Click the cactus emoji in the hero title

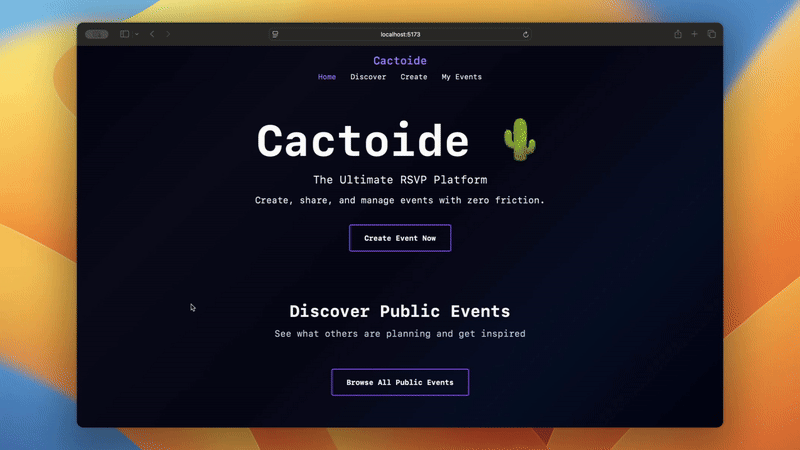click(x=520, y=140)
